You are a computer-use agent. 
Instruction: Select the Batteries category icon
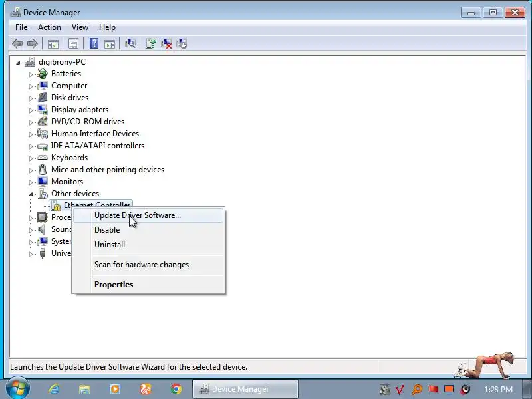43,74
